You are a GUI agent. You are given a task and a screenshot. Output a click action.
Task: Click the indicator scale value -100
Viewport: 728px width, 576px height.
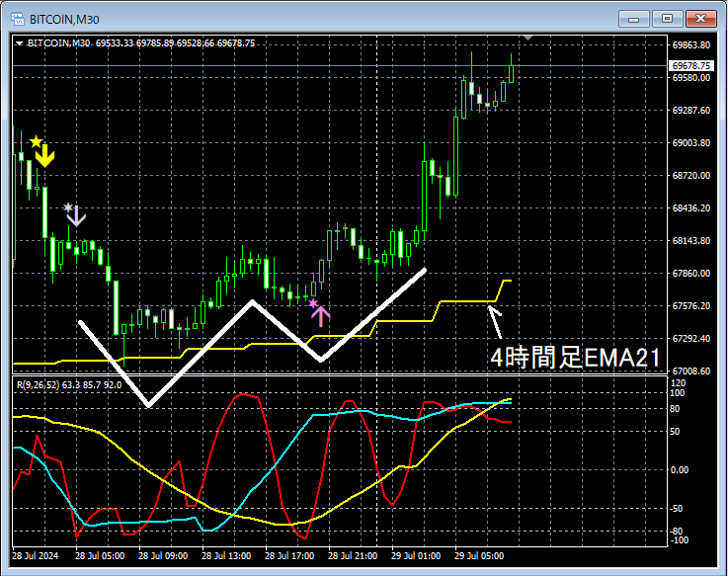point(678,540)
